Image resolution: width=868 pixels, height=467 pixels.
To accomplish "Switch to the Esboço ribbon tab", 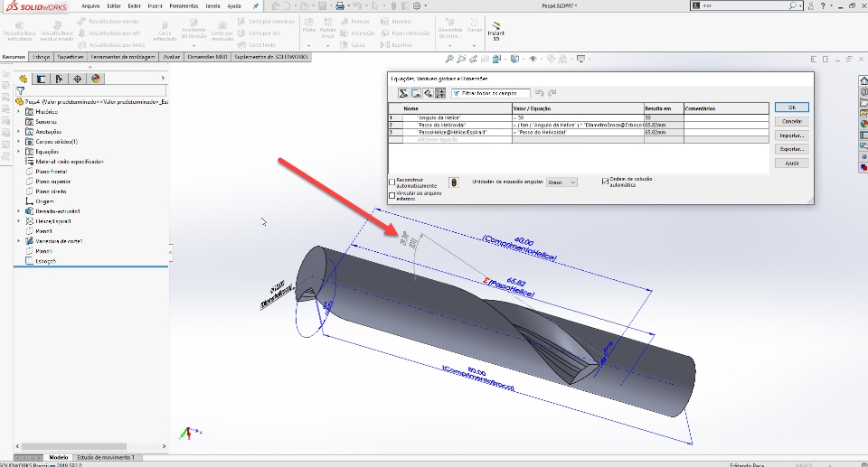I will click(42, 57).
